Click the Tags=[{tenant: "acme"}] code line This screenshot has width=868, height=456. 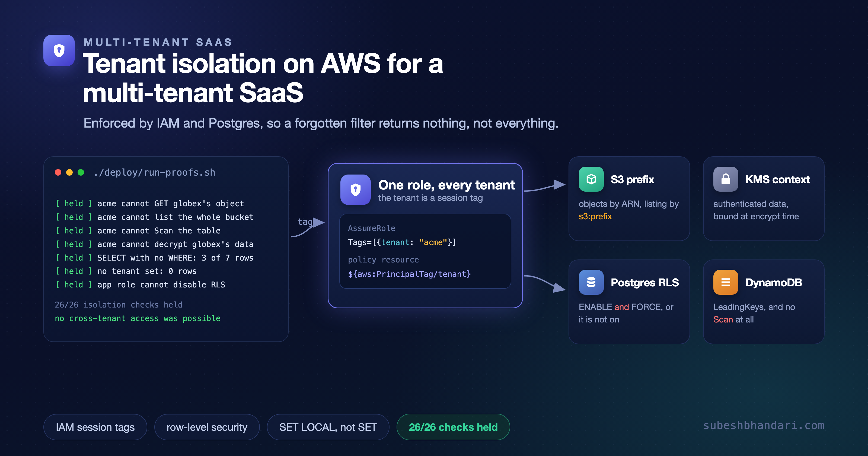pos(402,242)
